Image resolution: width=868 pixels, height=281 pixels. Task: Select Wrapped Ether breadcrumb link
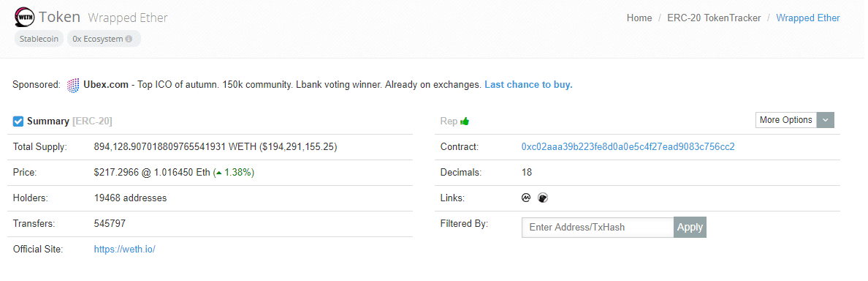(807, 18)
